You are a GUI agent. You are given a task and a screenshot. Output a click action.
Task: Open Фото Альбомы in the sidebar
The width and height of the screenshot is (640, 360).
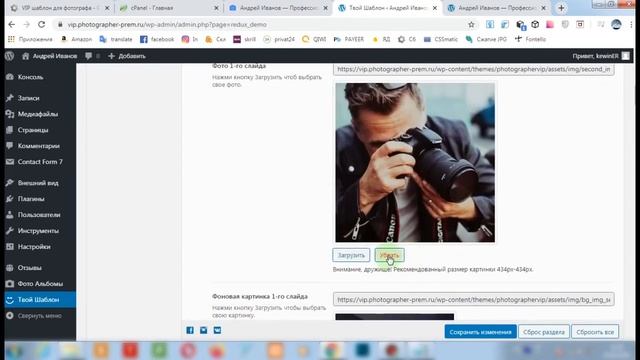40,284
